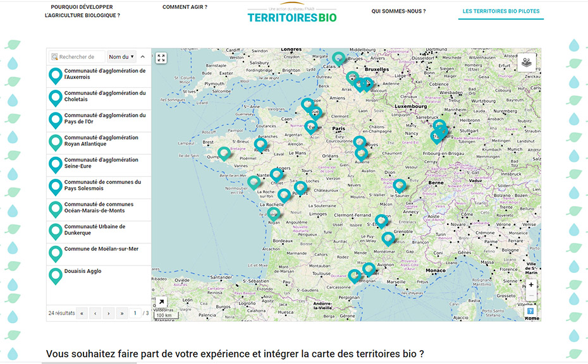
Task: Open Communauté d'agglomération de l'Auxerrois entry
Action: click(99, 76)
